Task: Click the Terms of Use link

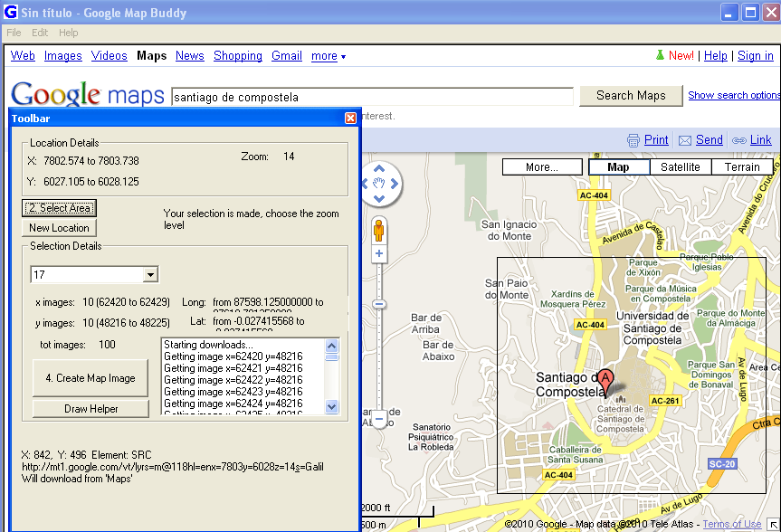Action: (732, 524)
